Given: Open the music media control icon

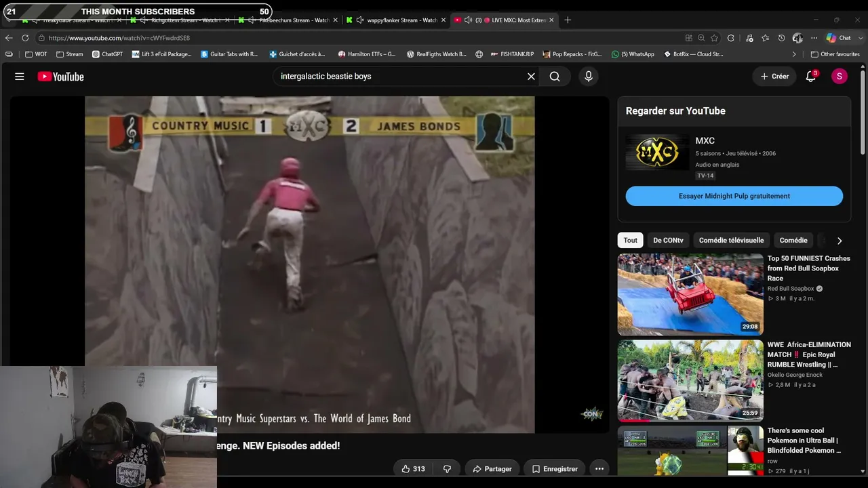Looking at the screenshot, I should [x=749, y=38].
